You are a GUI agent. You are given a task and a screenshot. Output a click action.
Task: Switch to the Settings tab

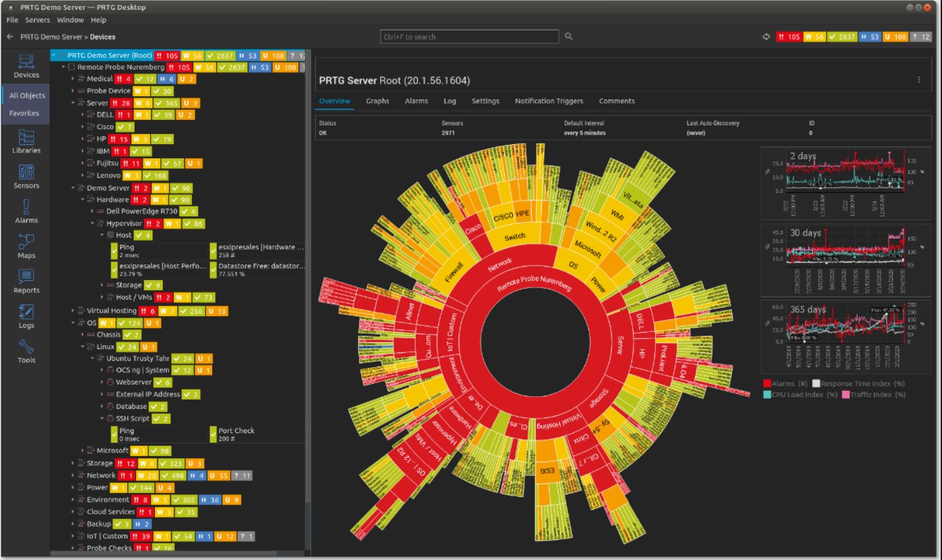coord(485,101)
